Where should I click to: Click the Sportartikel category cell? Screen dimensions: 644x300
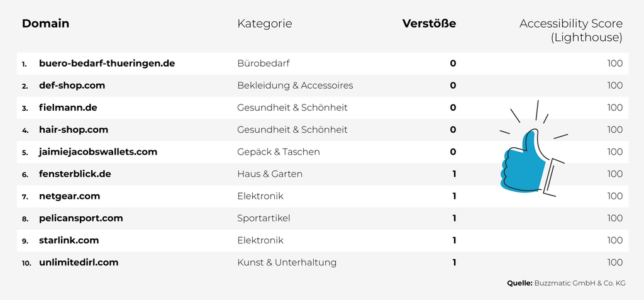pos(264,218)
